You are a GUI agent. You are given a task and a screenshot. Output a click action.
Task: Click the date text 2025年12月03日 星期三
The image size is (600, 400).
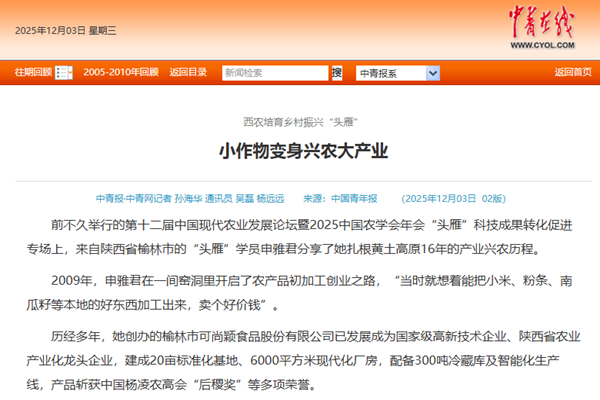[x=65, y=30]
